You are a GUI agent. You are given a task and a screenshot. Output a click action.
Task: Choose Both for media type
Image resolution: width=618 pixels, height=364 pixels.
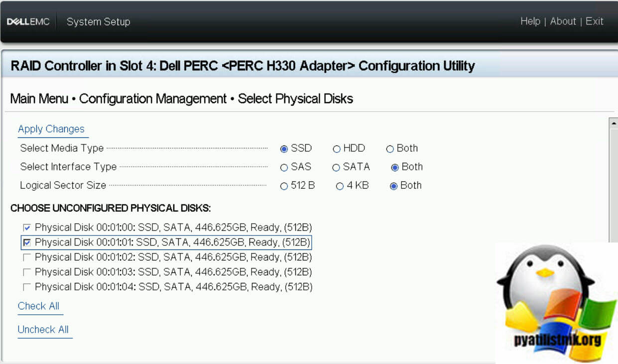pyautogui.click(x=390, y=148)
